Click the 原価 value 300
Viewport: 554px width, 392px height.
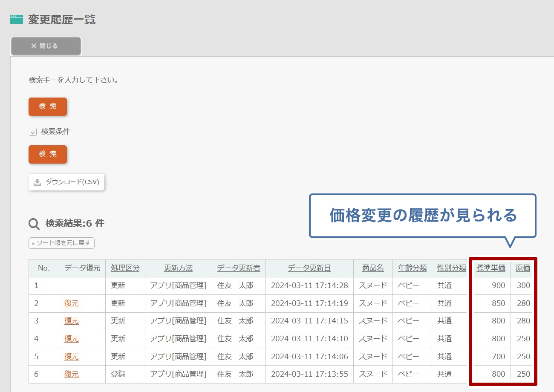[x=523, y=285]
